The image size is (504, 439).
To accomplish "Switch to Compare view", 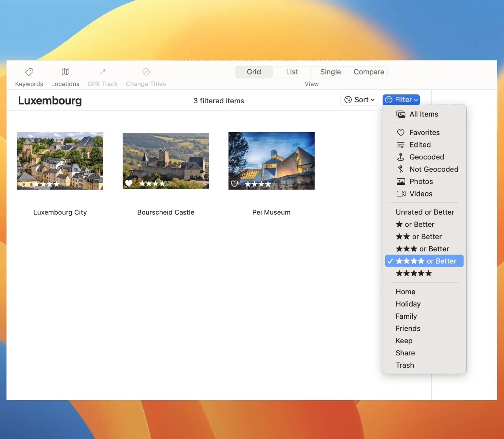I will [x=368, y=72].
